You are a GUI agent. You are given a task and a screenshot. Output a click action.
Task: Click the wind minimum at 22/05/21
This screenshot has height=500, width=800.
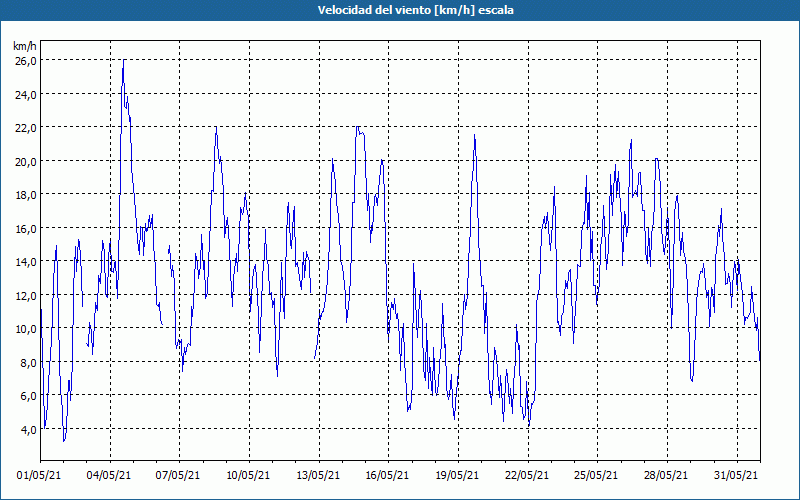click(x=529, y=426)
